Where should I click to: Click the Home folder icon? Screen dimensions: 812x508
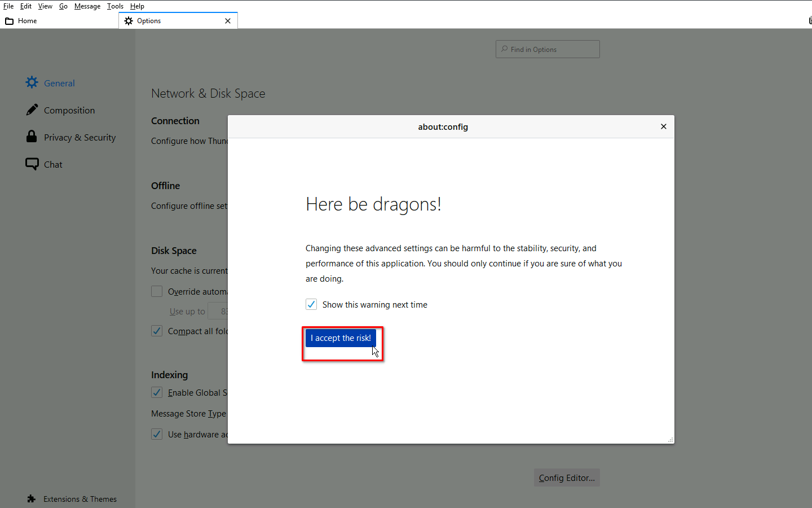[10, 21]
